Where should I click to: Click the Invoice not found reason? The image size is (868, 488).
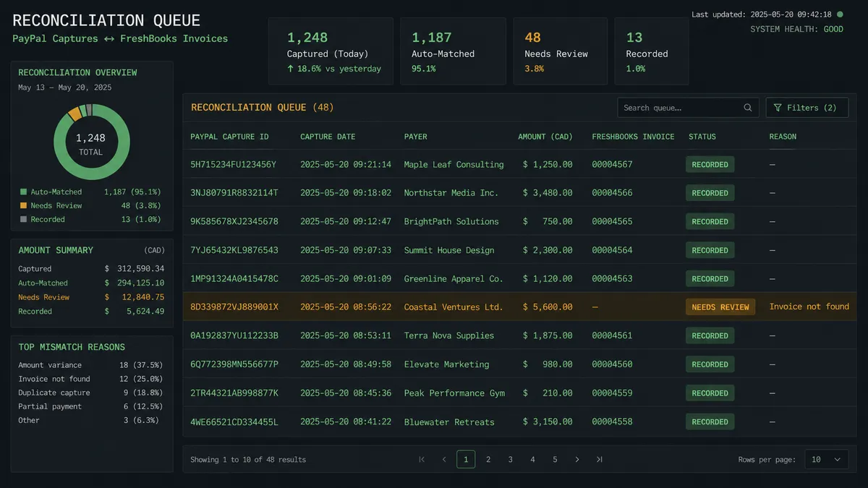click(809, 307)
